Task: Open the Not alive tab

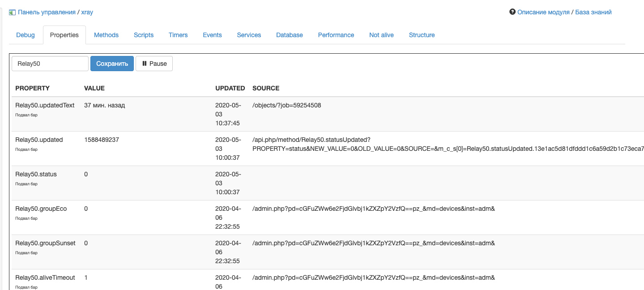Action: pos(381,35)
